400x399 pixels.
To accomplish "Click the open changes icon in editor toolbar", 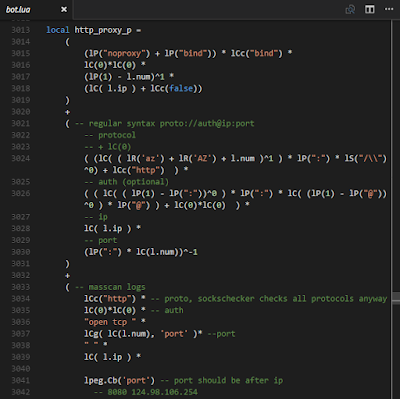I will pyautogui.click(x=350, y=9).
